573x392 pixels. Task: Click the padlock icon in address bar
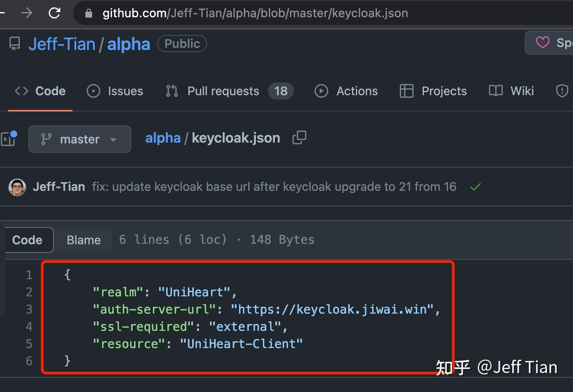[x=88, y=13]
